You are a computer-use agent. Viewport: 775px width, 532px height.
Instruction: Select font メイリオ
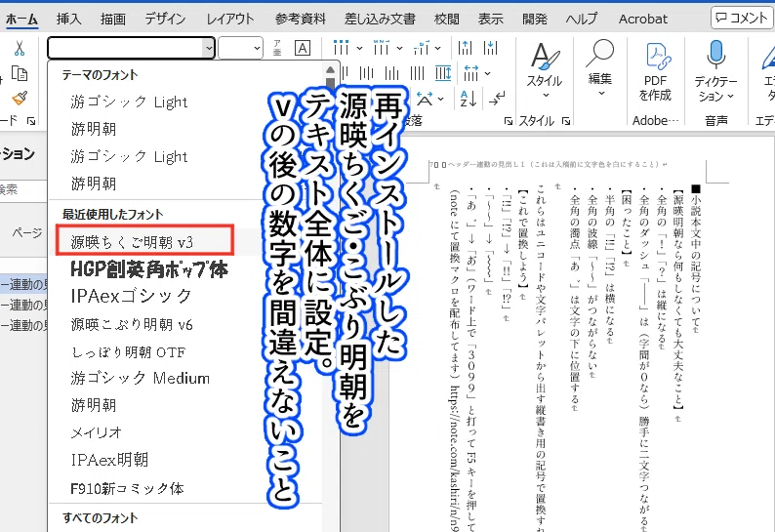96,432
